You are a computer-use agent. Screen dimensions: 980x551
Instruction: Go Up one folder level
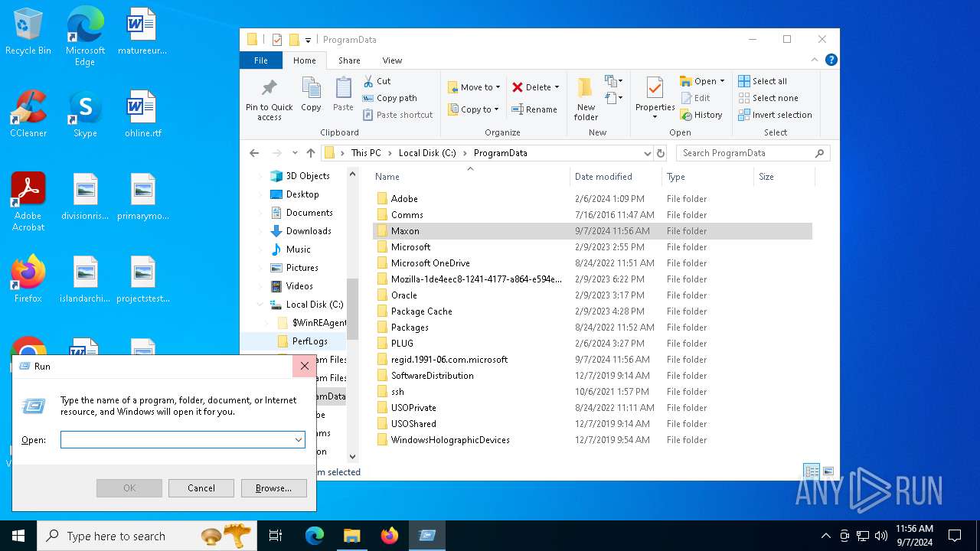point(310,153)
